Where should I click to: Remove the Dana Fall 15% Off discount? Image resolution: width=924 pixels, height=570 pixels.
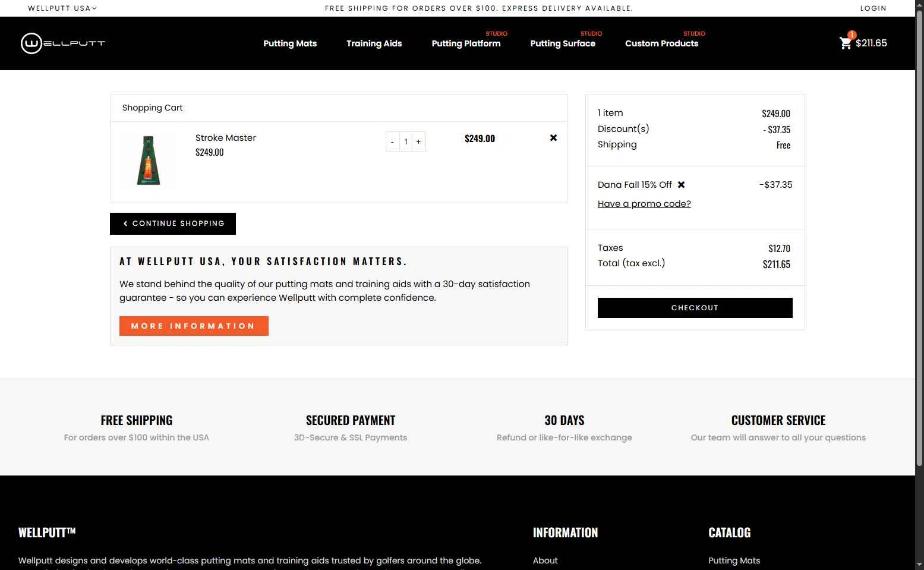pos(682,185)
